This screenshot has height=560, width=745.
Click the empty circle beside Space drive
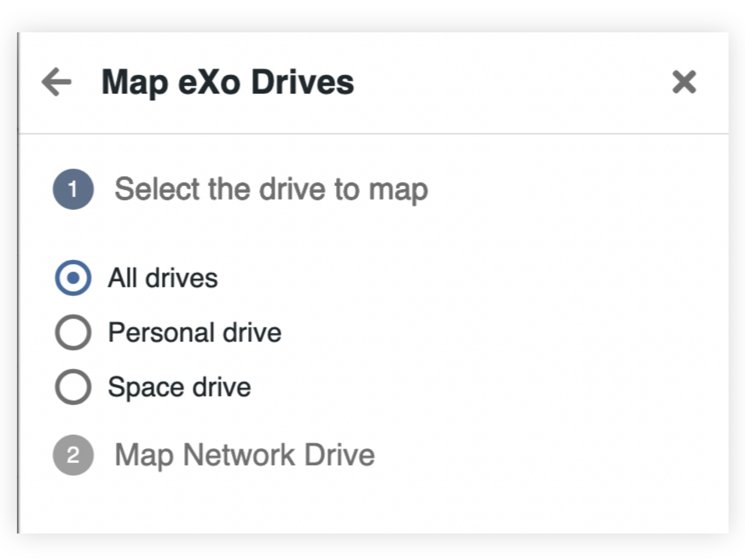click(73, 387)
